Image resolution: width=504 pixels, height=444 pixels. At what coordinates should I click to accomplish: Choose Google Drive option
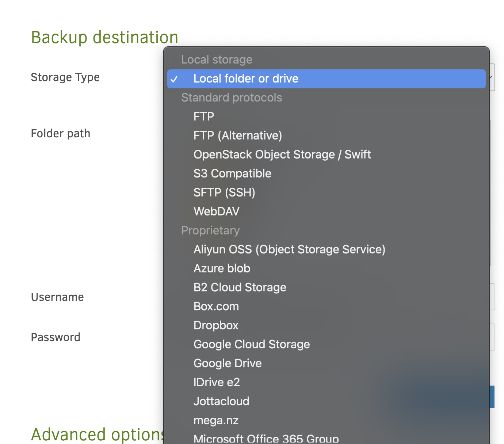pos(326,363)
